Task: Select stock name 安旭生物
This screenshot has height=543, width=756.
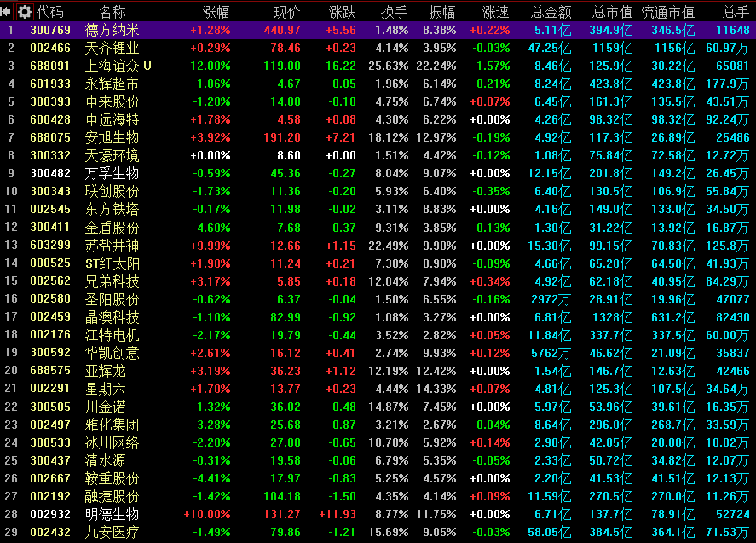Action: (112, 137)
